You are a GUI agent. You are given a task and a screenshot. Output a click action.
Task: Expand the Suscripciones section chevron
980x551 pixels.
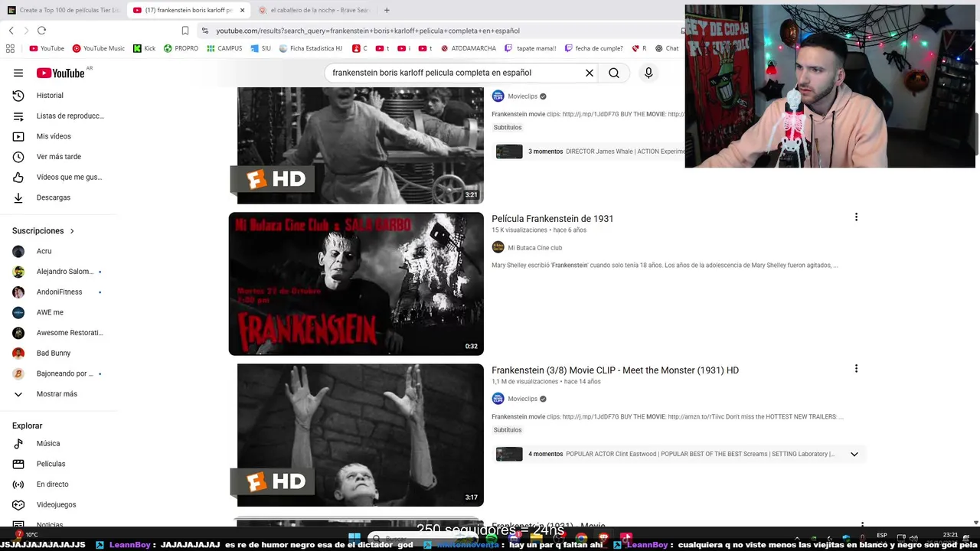72,231
